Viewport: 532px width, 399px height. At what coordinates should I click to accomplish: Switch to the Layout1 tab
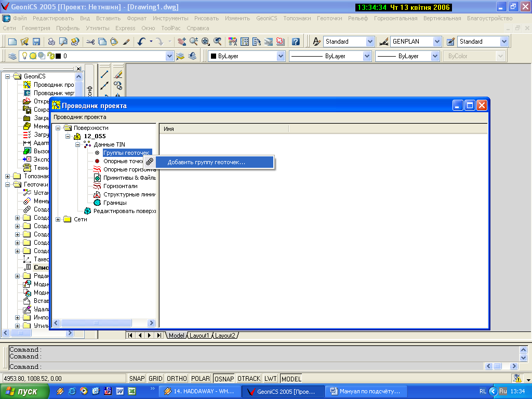click(x=199, y=336)
